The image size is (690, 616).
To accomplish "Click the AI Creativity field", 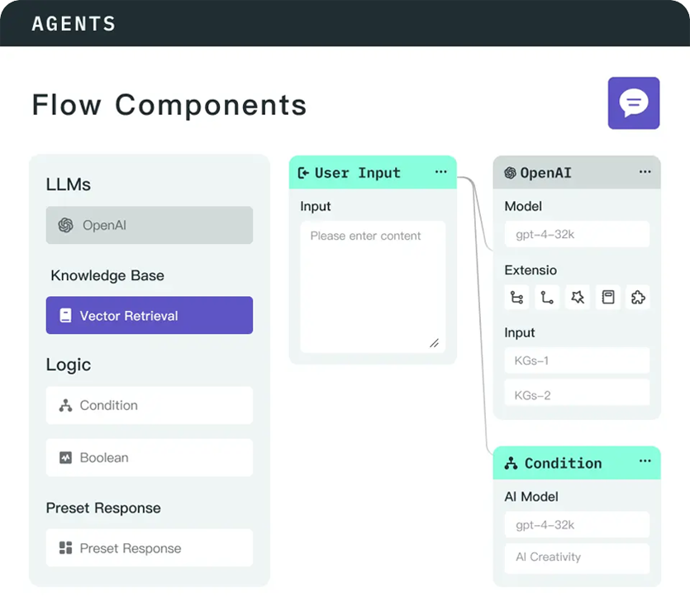I will tap(577, 557).
